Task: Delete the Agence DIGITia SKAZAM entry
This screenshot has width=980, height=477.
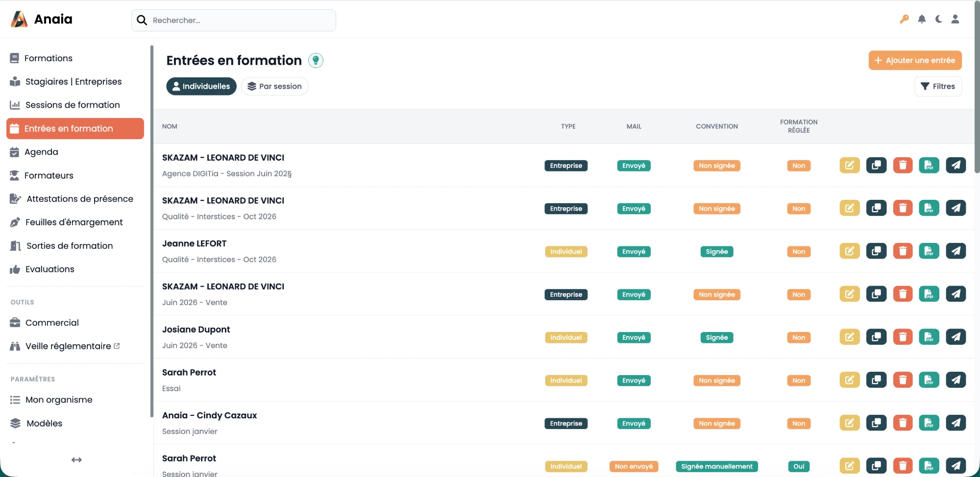Action: click(903, 165)
